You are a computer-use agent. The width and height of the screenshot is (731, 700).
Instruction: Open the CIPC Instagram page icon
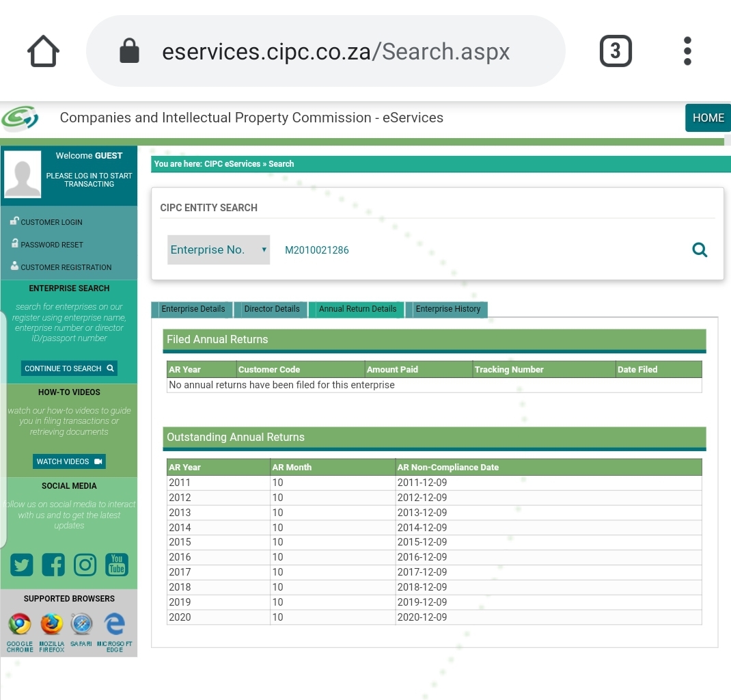(x=85, y=565)
